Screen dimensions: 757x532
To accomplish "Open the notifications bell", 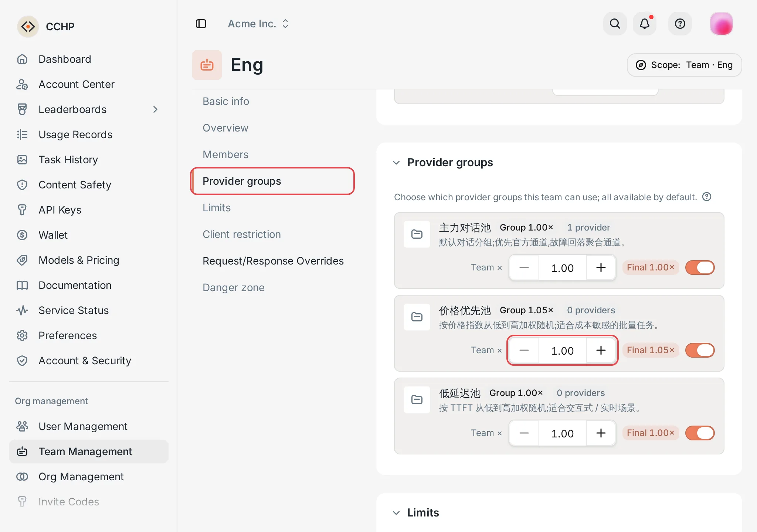I will (645, 24).
